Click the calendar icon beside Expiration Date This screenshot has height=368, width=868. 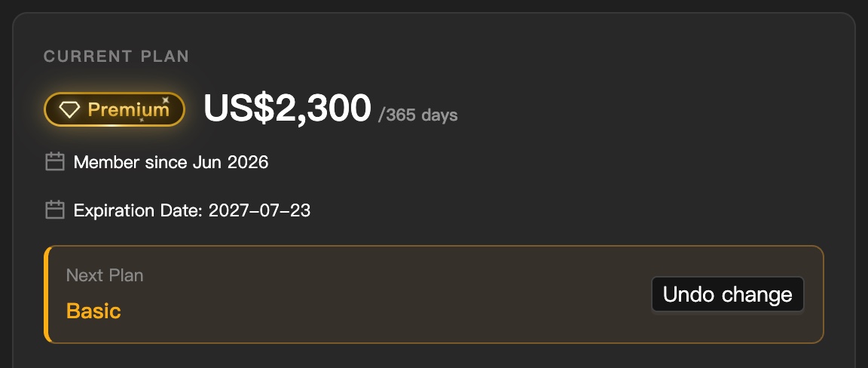[x=55, y=210]
